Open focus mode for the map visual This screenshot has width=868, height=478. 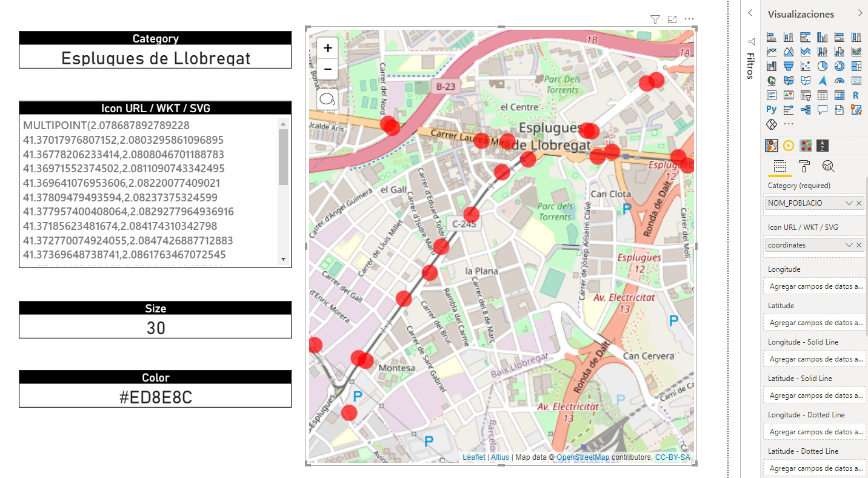coord(672,19)
